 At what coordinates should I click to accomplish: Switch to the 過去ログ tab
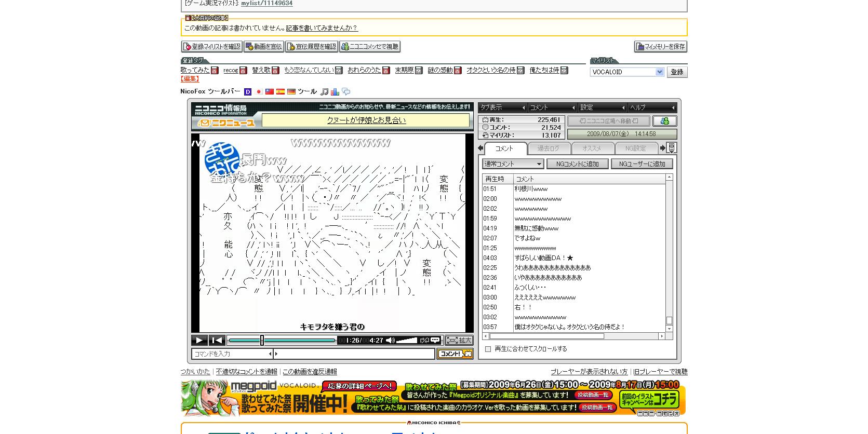click(x=548, y=148)
